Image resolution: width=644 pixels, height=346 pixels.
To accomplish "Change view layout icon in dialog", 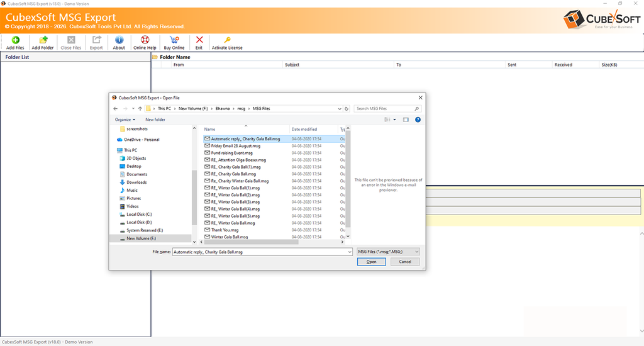I will [387, 120].
